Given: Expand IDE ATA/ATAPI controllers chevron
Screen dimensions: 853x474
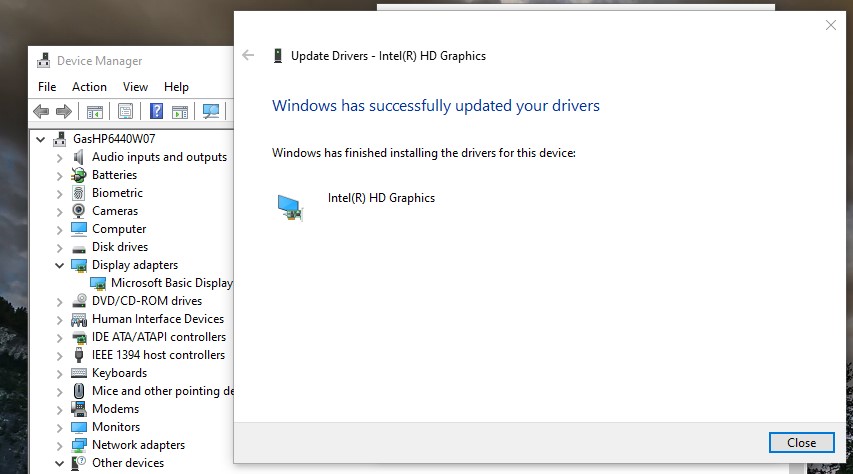Looking at the screenshot, I should (x=59, y=337).
